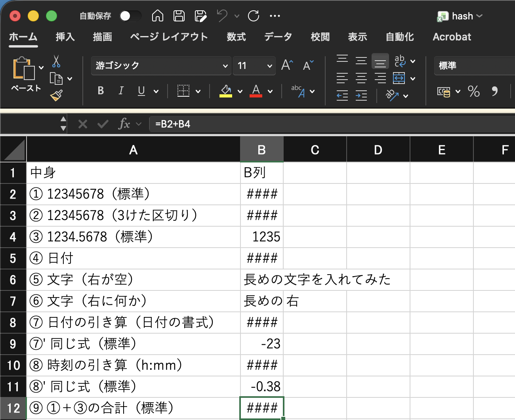Expand the font color dropdown arrow

click(x=270, y=91)
